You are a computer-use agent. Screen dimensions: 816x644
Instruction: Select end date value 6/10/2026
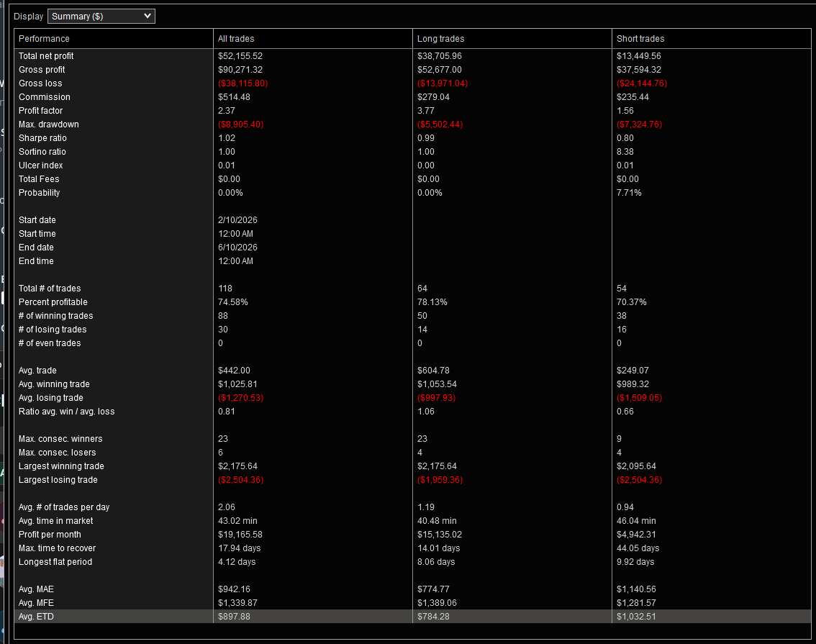point(237,247)
